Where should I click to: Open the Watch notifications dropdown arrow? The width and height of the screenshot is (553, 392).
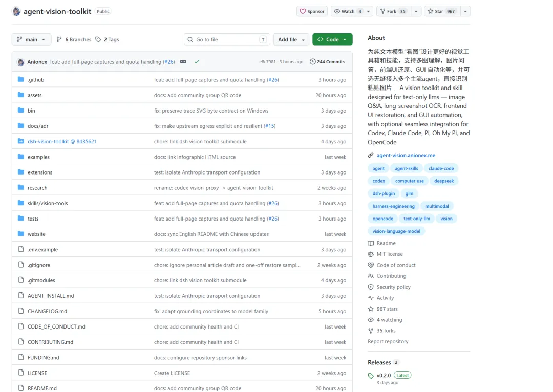[369, 11]
